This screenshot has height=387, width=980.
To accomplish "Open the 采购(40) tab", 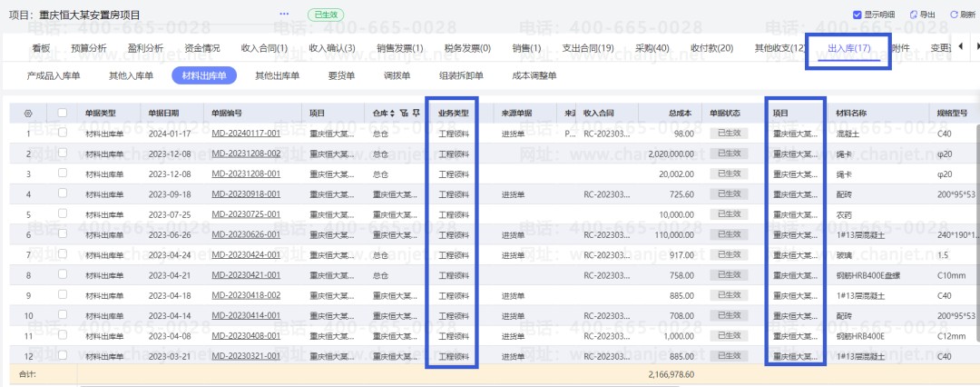I will pos(652,48).
